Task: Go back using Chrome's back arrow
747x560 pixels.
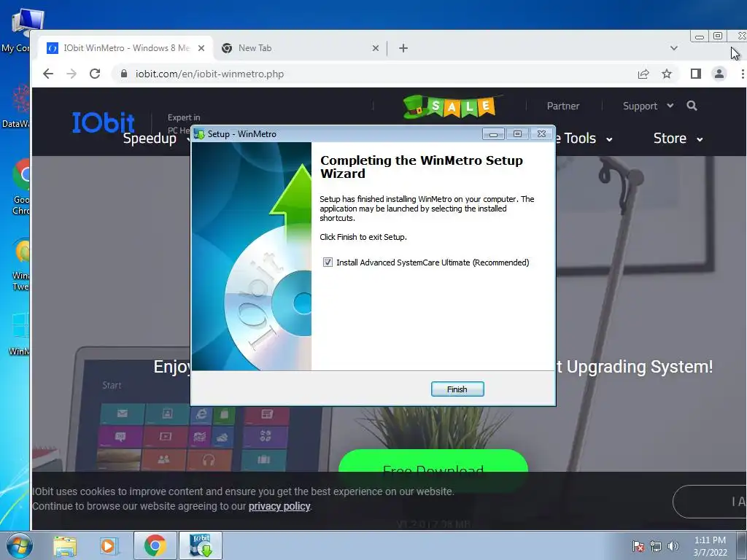Action: coord(48,74)
